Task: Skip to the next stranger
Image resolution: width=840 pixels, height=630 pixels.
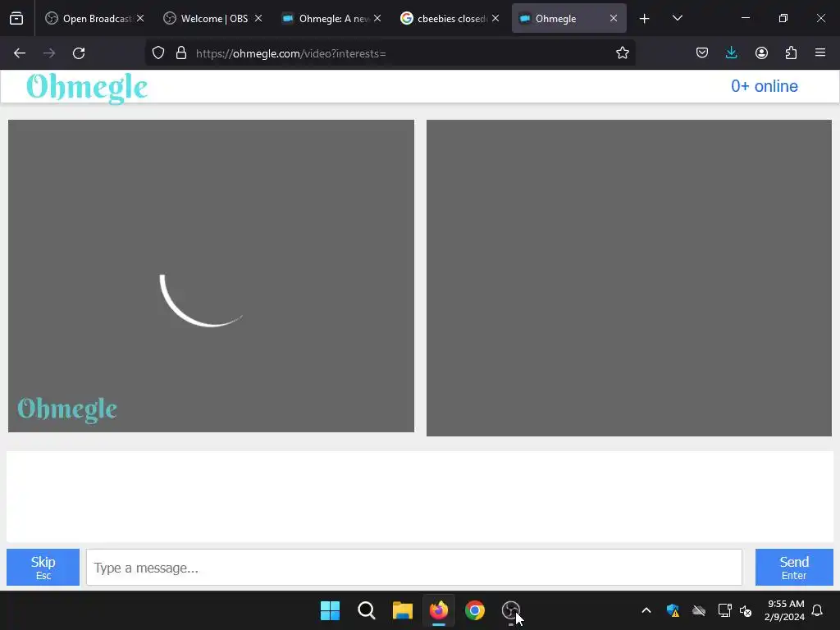Action: [x=43, y=568]
